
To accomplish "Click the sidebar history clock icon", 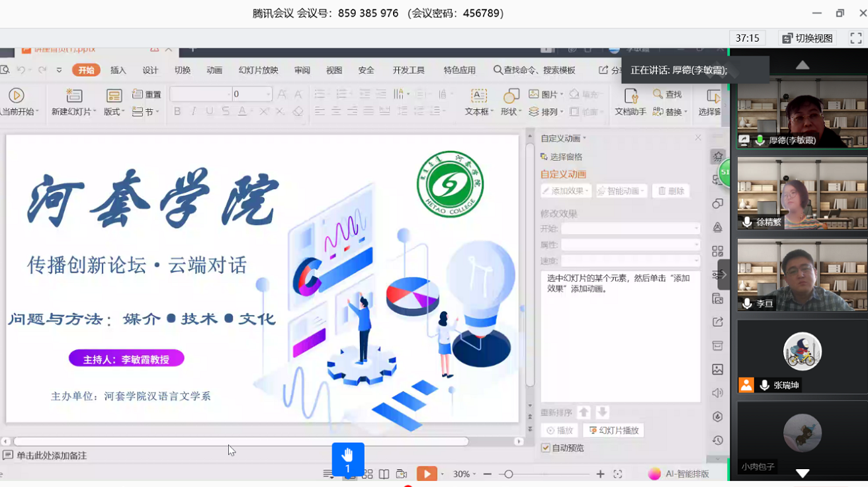I will (718, 440).
